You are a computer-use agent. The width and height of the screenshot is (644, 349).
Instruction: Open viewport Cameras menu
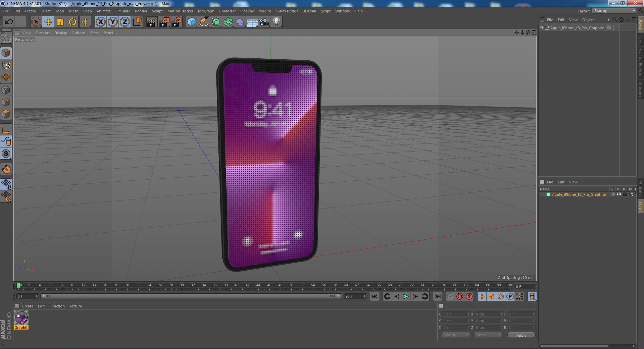[x=42, y=33]
